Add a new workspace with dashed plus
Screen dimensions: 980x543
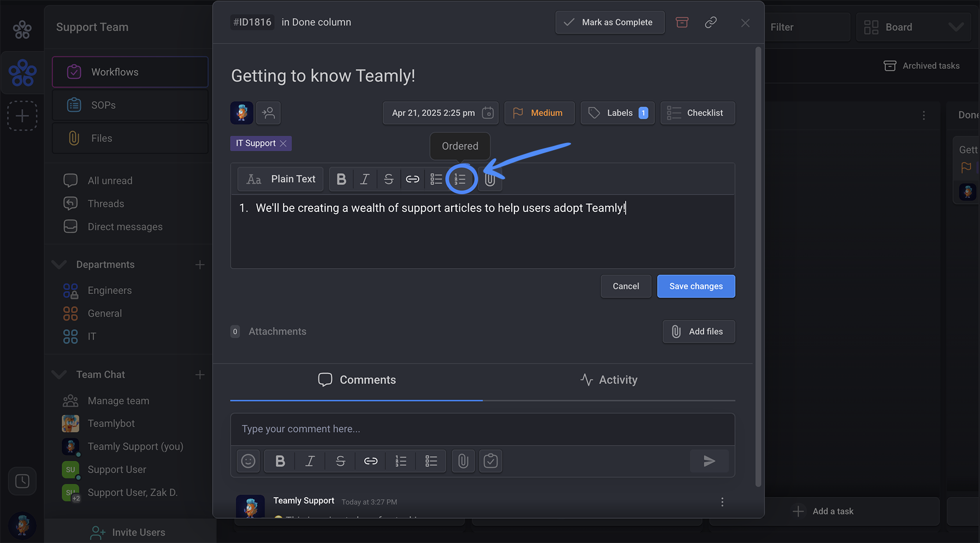(22, 116)
